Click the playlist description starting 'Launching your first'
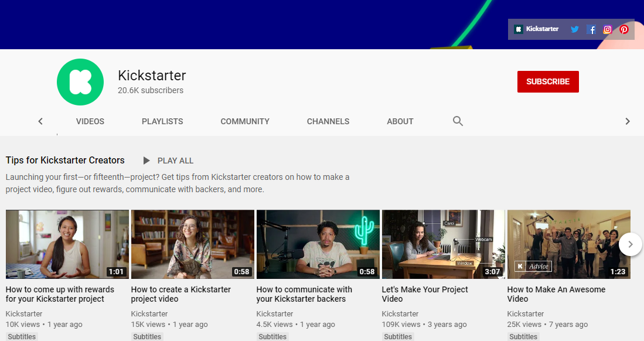This screenshot has width=644, height=341. [178, 183]
